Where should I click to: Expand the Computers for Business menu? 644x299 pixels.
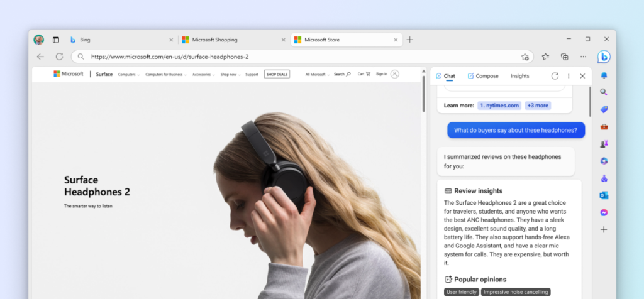[x=166, y=75]
